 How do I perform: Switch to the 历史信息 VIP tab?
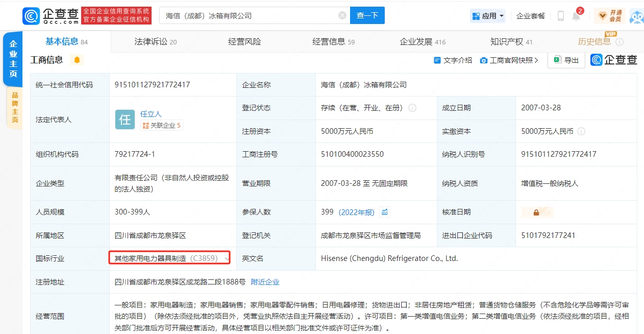coord(594,42)
